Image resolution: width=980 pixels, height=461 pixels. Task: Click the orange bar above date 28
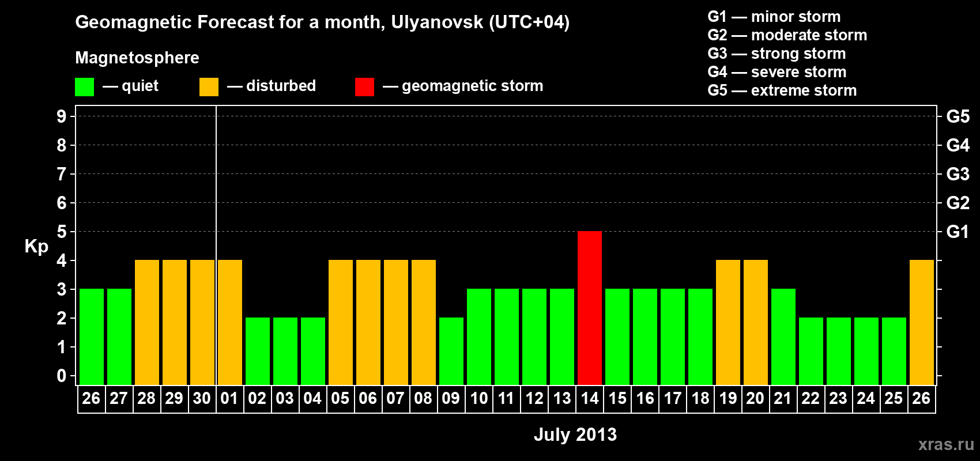[x=147, y=322]
